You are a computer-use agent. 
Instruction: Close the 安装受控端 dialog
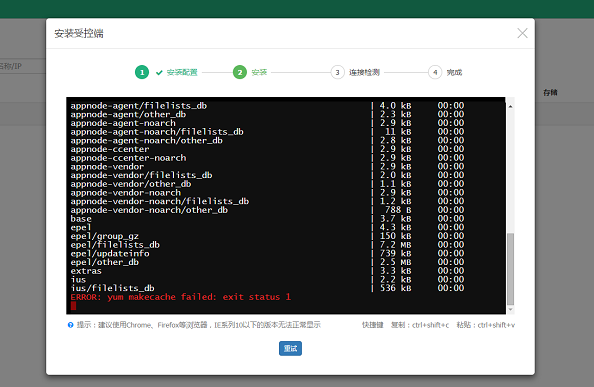click(x=522, y=33)
